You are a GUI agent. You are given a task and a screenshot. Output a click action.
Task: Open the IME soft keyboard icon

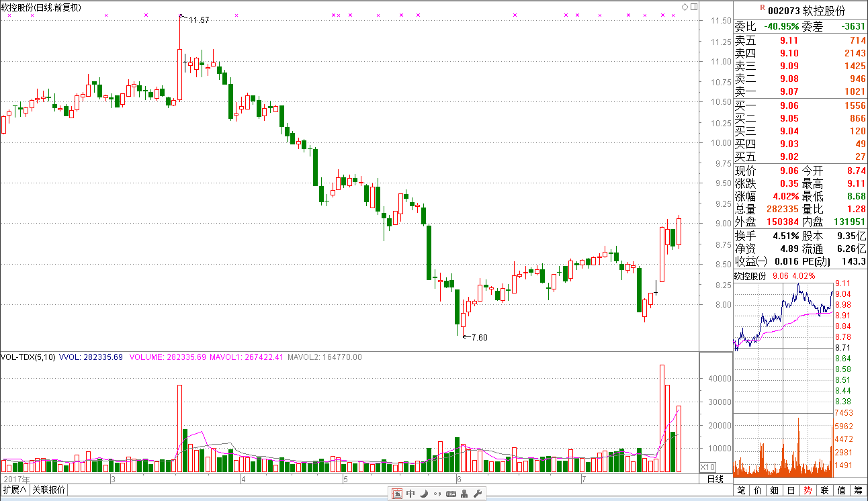click(450, 494)
